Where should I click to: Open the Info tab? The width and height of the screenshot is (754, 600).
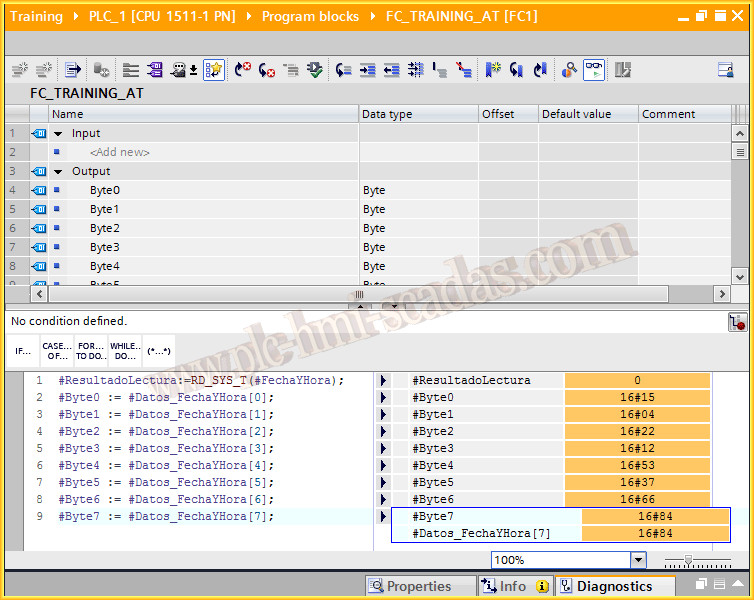513,587
